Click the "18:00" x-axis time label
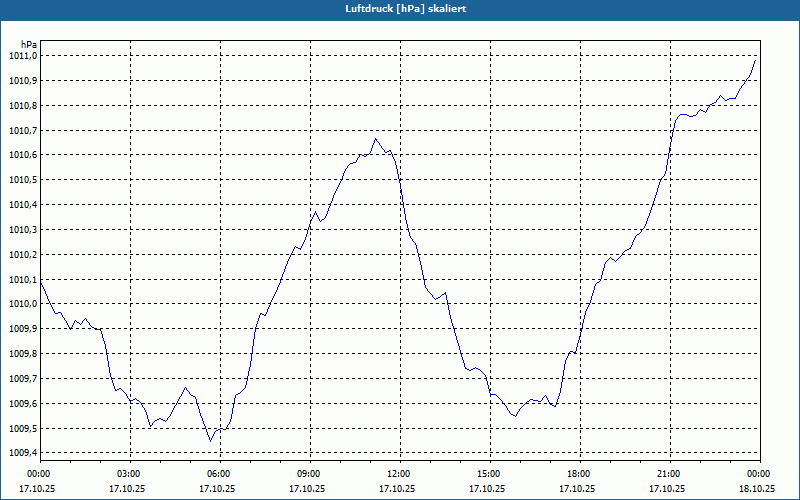Image resolution: width=800 pixels, height=500 pixels. point(578,474)
